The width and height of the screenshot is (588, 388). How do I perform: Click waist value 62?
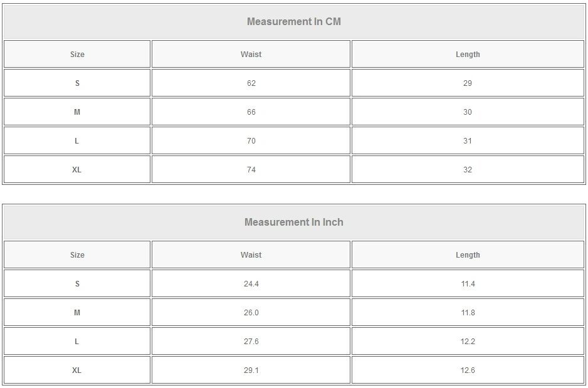pos(251,83)
